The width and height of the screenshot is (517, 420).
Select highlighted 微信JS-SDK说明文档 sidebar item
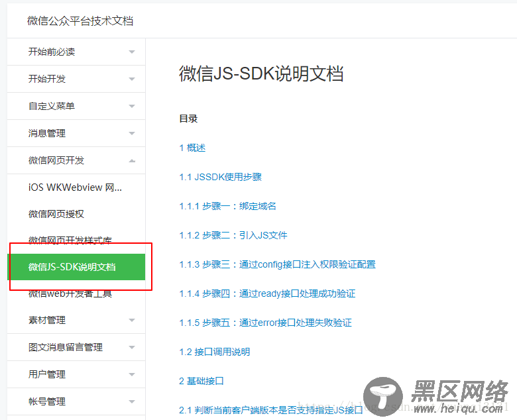coord(76,267)
